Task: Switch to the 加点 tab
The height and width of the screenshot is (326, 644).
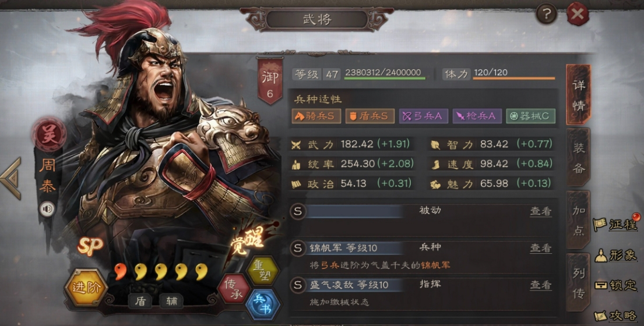Action: coord(578,220)
